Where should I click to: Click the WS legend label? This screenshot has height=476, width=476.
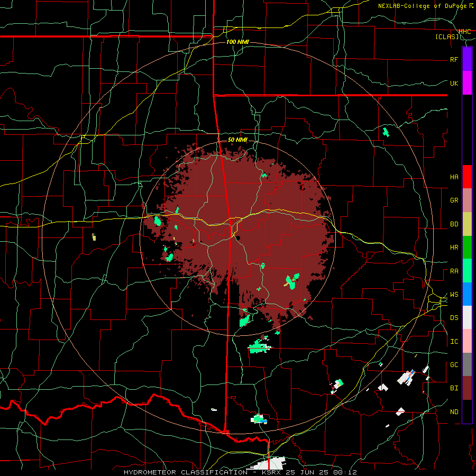[x=454, y=295]
